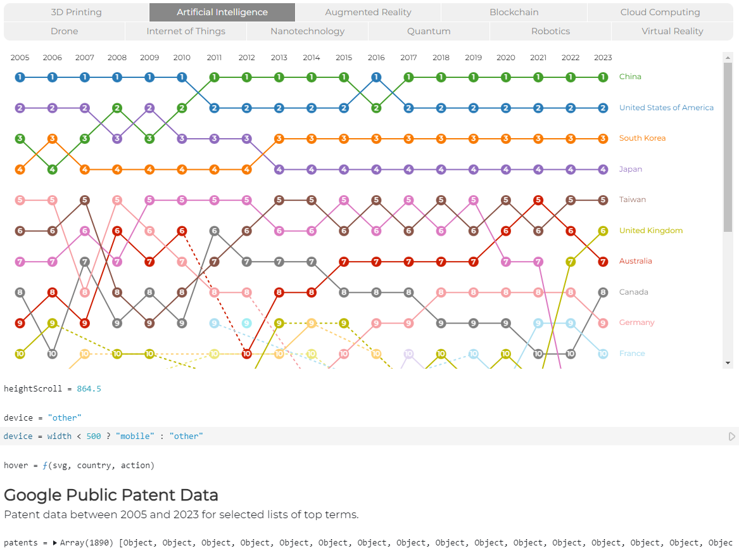Image resolution: width=739 pixels, height=560 pixels.
Task: Select the Robotics technology option
Action: (550, 31)
